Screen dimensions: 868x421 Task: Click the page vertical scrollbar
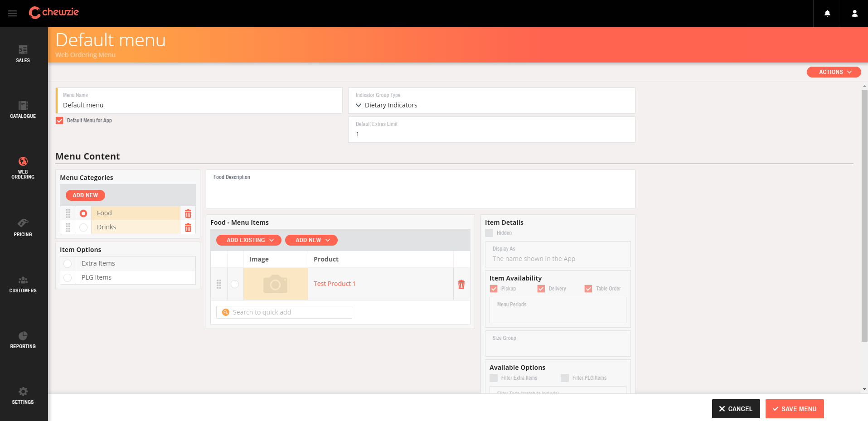pyautogui.click(x=864, y=215)
